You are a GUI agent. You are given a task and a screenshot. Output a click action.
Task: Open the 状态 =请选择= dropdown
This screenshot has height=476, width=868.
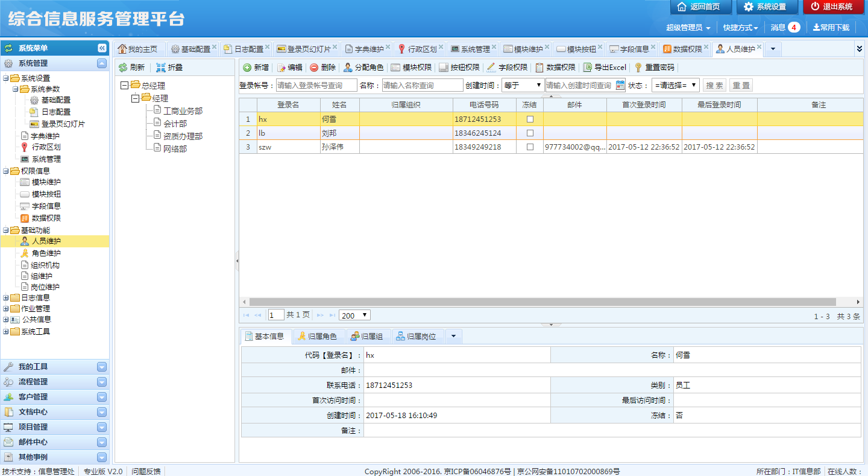(x=675, y=85)
